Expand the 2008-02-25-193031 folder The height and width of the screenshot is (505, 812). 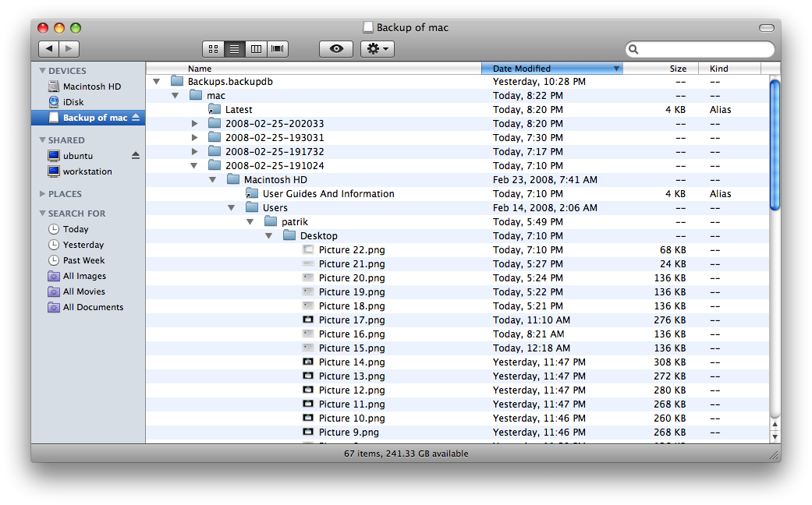194,137
